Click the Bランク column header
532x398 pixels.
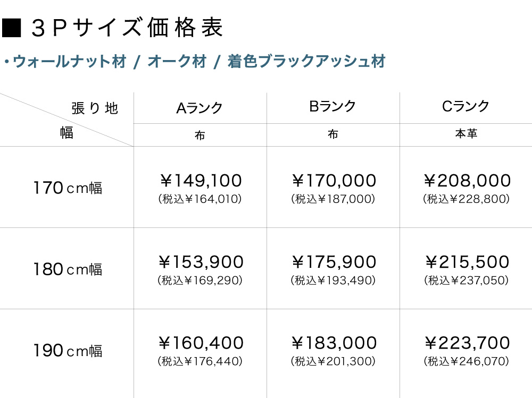coord(333,106)
